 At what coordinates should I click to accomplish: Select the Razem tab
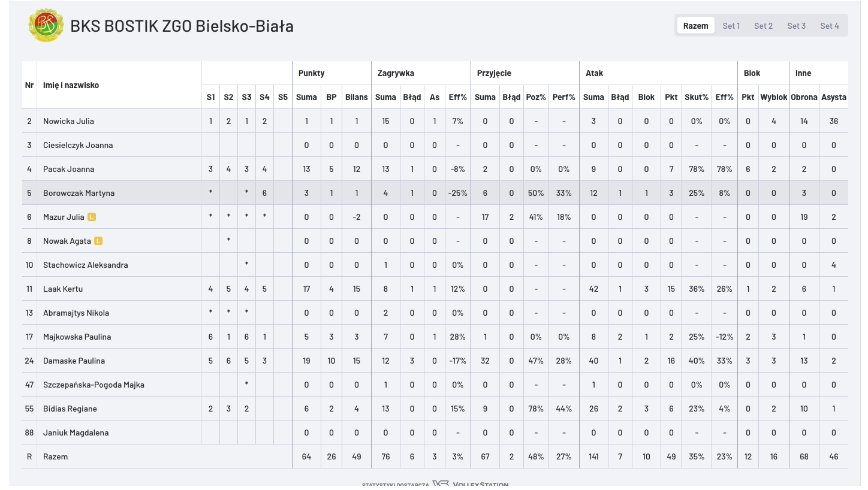tap(695, 26)
